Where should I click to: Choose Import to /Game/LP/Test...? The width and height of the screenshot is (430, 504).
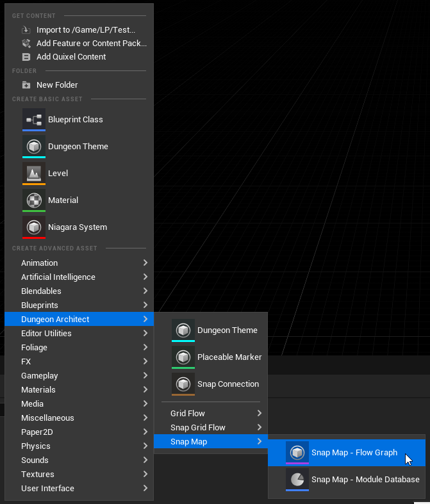(79, 30)
